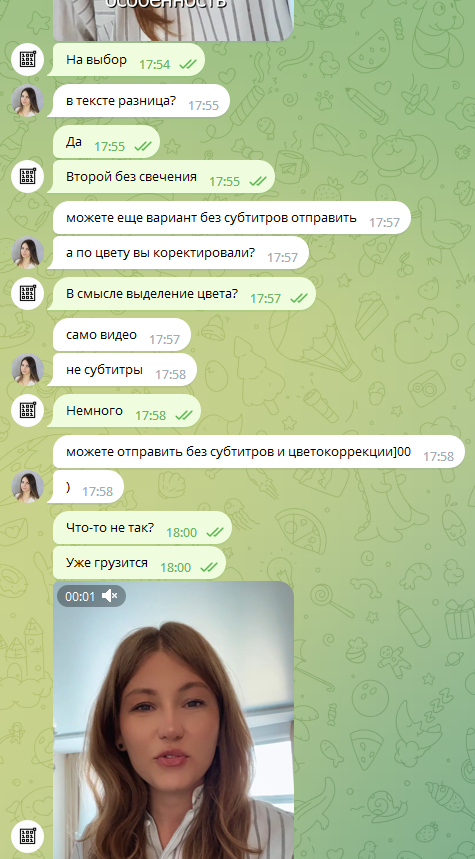Unmute the video with the speaker icon
This screenshot has width=475, height=859.
110,596
